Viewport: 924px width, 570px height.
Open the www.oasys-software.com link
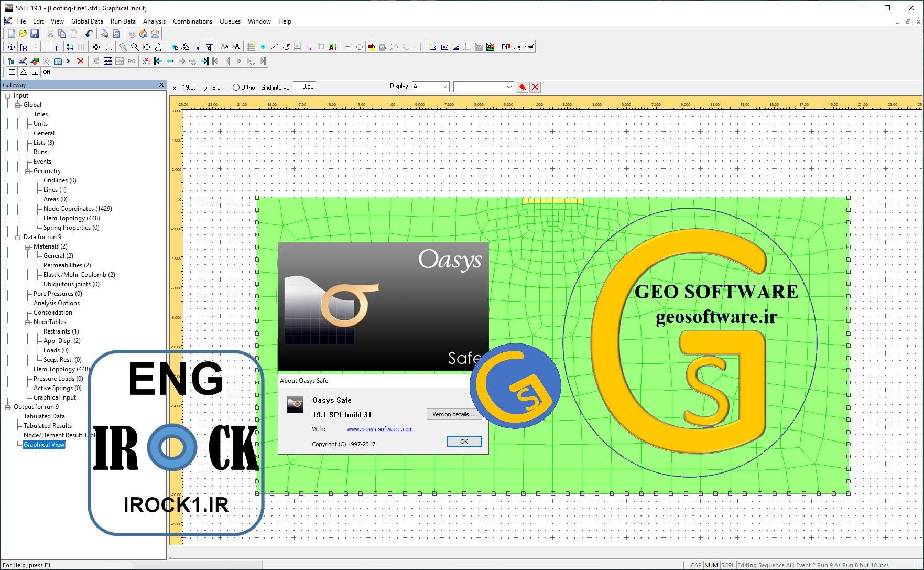point(379,429)
